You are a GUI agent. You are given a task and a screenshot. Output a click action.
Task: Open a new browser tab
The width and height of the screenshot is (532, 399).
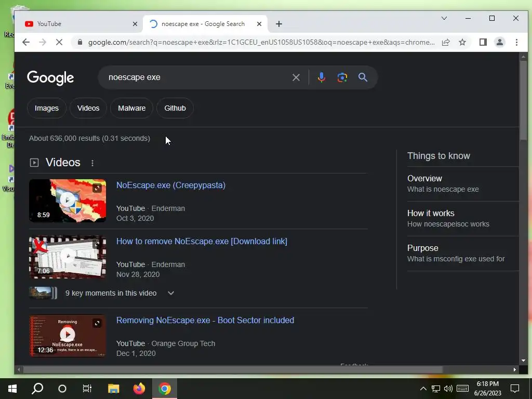279,24
